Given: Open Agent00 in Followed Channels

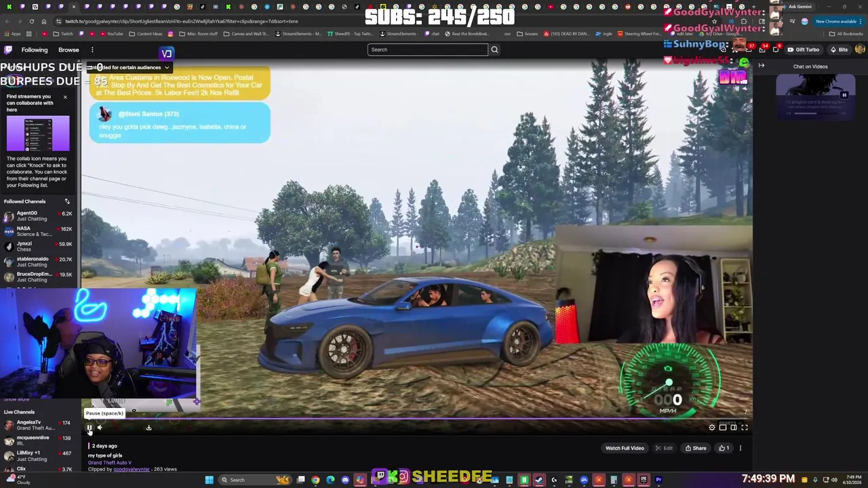Looking at the screenshot, I should pyautogui.click(x=39, y=216).
